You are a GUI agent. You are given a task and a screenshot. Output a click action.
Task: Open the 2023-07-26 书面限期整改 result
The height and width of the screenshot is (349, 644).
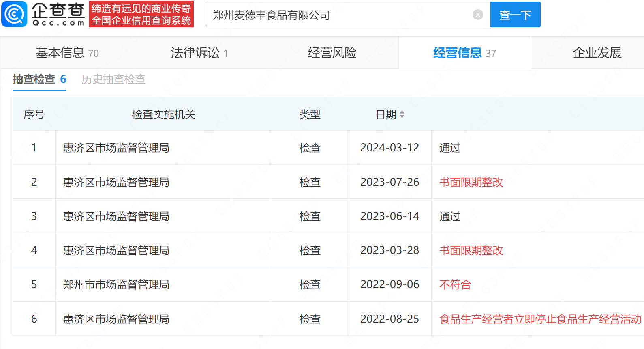(471, 182)
